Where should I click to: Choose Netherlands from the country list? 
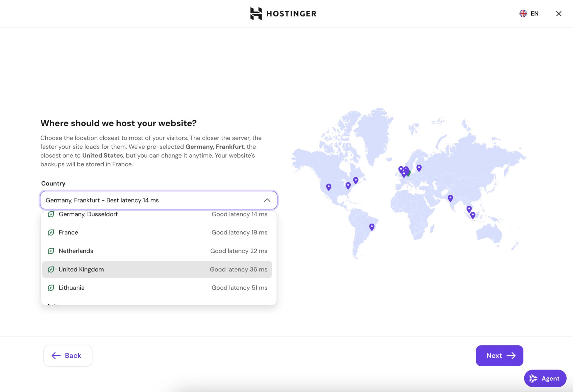tap(157, 251)
